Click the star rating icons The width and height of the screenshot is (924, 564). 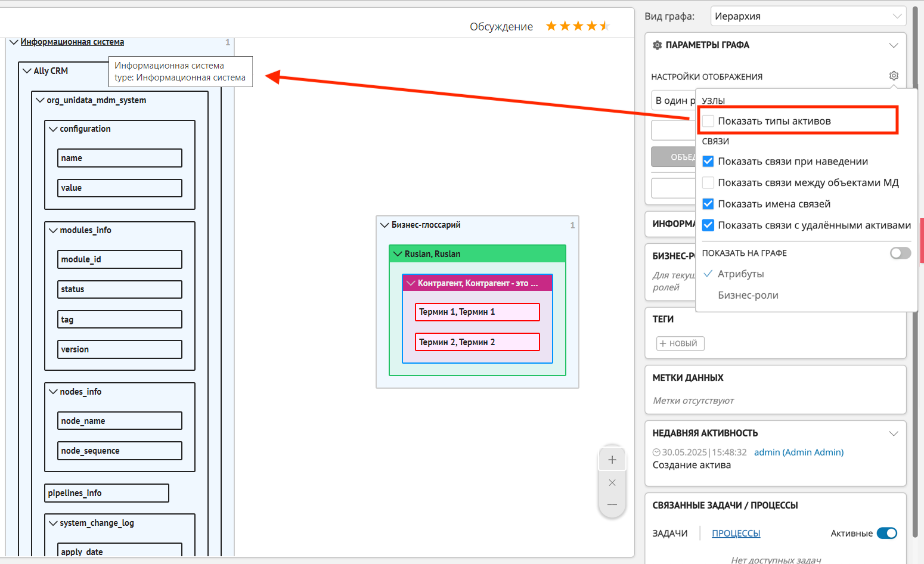(x=577, y=26)
